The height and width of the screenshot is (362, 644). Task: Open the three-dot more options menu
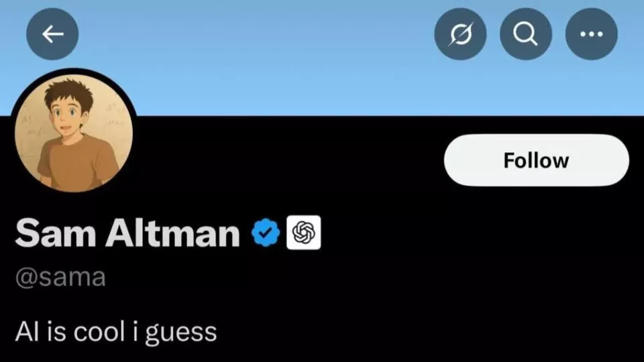(x=591, y=34)
